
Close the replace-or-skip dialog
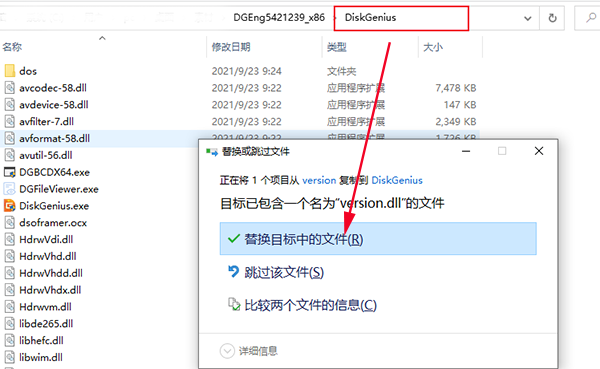(x=539, y=151)
